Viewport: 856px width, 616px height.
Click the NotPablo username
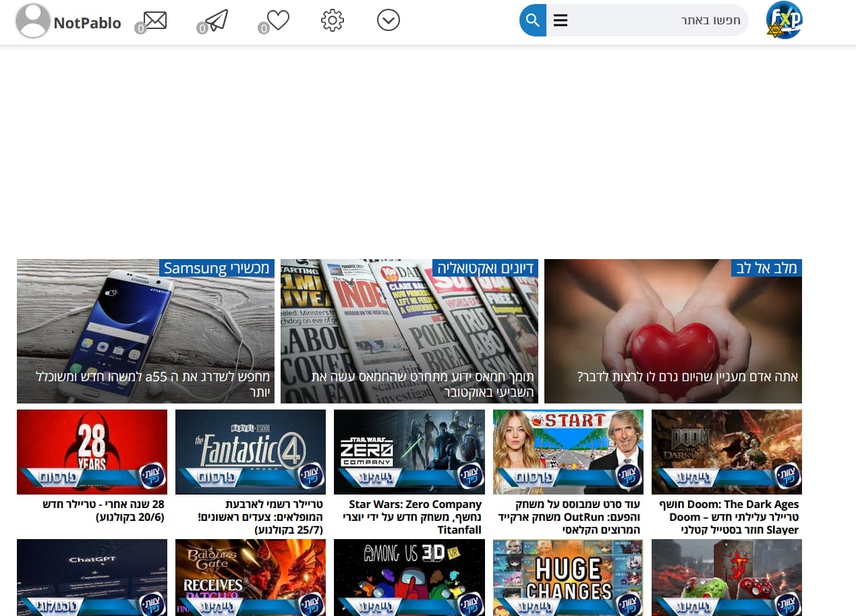pos(88,24)
